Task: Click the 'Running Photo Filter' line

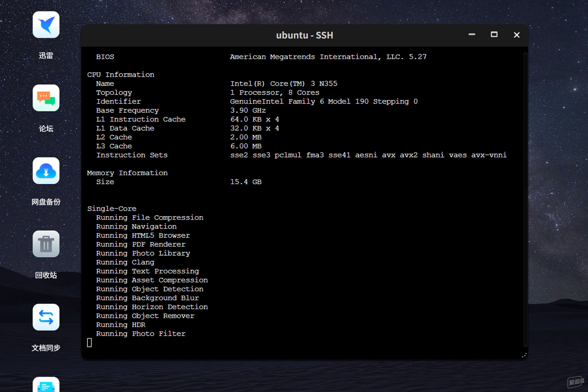Action: pos(141,334)
